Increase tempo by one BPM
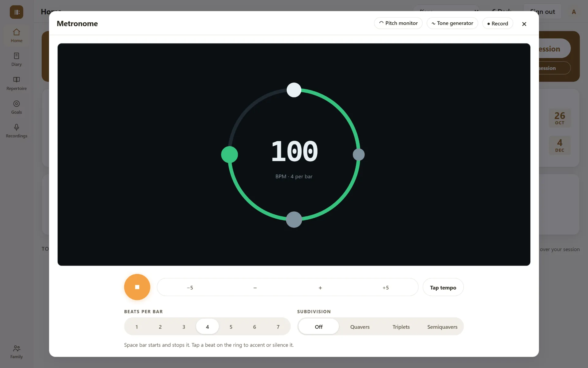Viewport: 588px width, 368px height. [x=320, y=288]
